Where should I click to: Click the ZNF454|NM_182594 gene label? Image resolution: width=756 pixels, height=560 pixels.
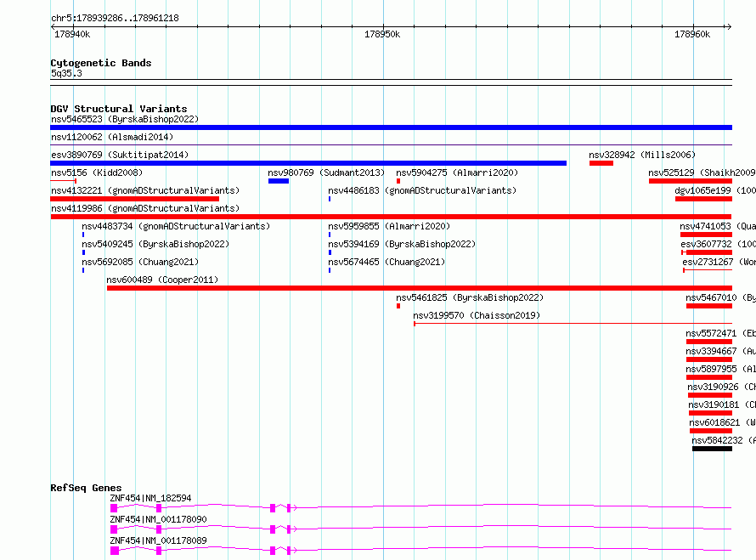151,498
